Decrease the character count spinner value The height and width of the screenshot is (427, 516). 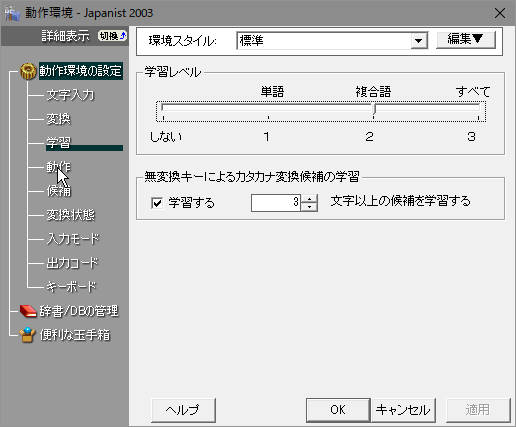coord(310,207)
